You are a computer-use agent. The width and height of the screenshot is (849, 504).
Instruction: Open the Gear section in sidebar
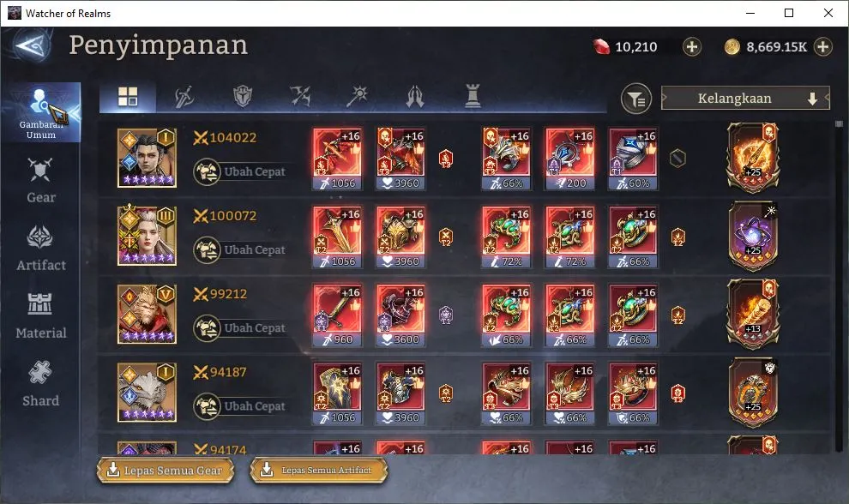tap(41, 182)
